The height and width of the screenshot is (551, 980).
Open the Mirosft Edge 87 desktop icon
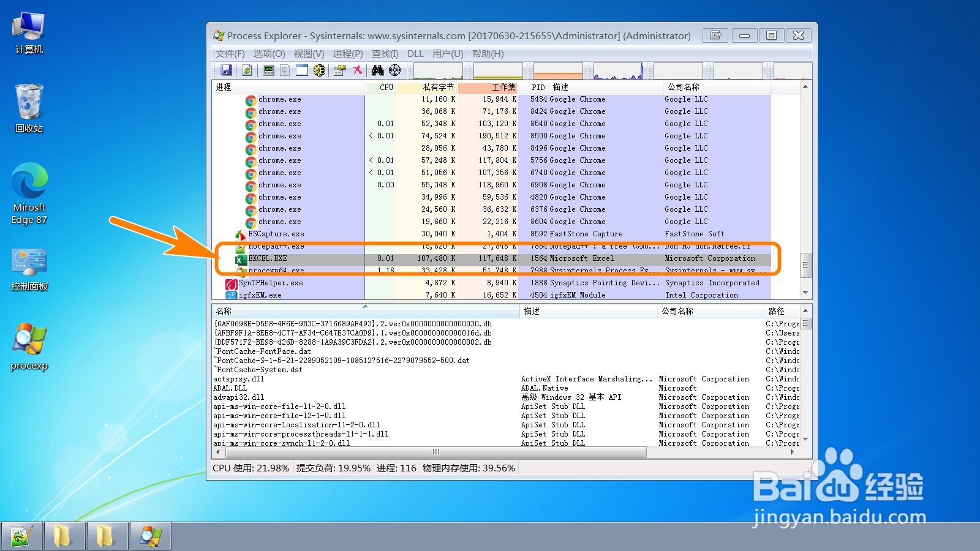tap(29, 193)
